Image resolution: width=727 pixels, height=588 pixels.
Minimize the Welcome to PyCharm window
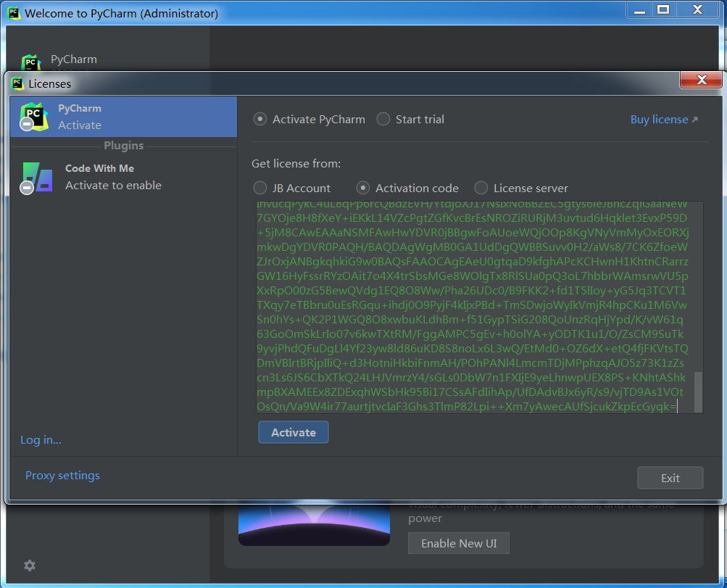[x=640, y=10]
